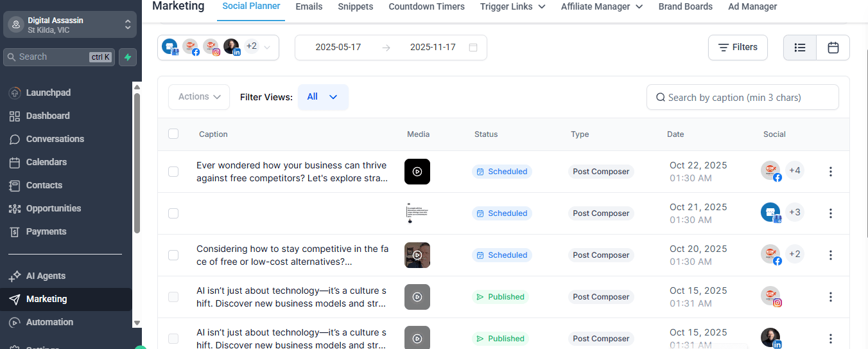Select the list view icon
This screenshot has height=349, width=868.
(800, 48)
